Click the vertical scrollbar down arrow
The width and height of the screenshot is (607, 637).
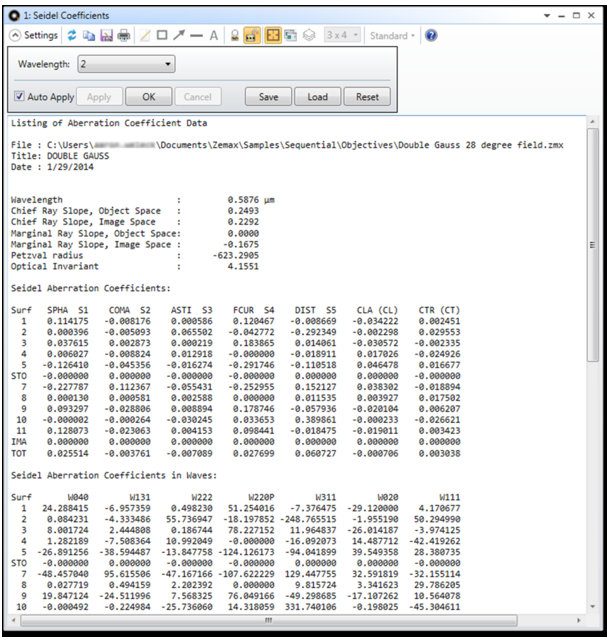click(593, 607)
